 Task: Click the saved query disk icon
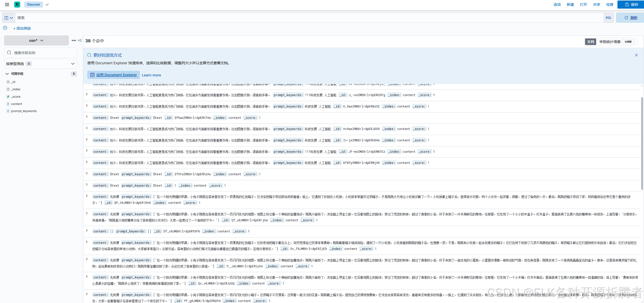click(6, 18)
